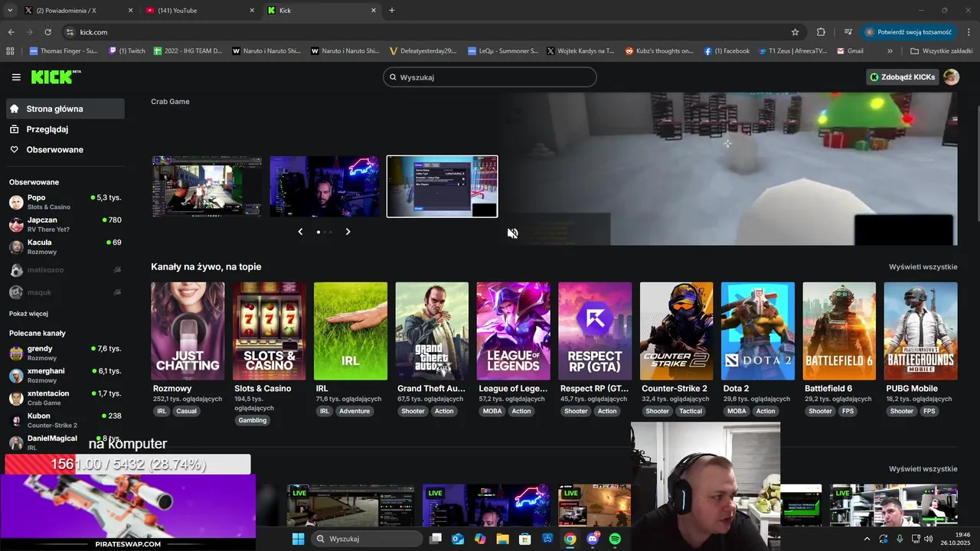Screen dimensions: 980x551
Task: Open followed channel Japczan
Action: tap(65, 224)
